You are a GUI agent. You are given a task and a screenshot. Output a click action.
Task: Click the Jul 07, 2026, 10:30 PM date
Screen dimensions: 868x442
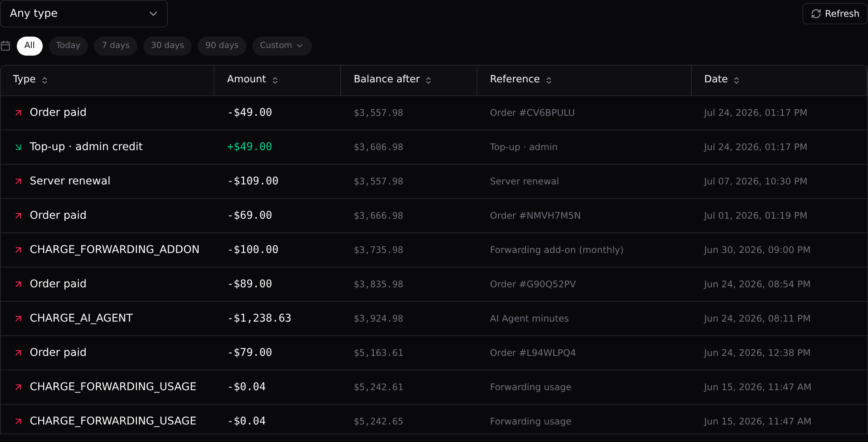(755, 181)
